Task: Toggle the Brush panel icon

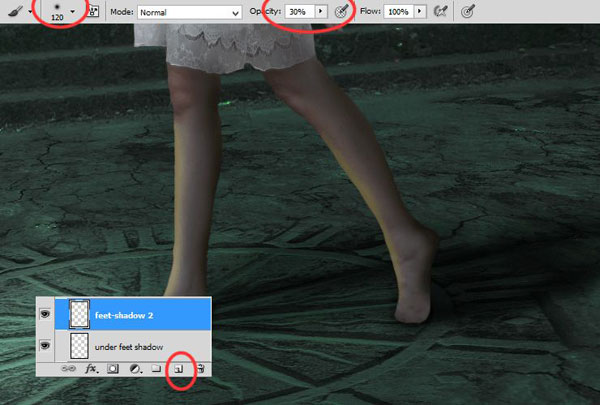Action: pyautogui.click(x=93, y=11)
